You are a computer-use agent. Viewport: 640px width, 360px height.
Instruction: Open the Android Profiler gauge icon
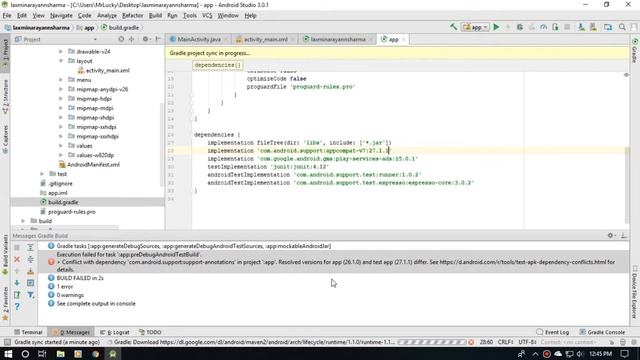pos(544,27)
